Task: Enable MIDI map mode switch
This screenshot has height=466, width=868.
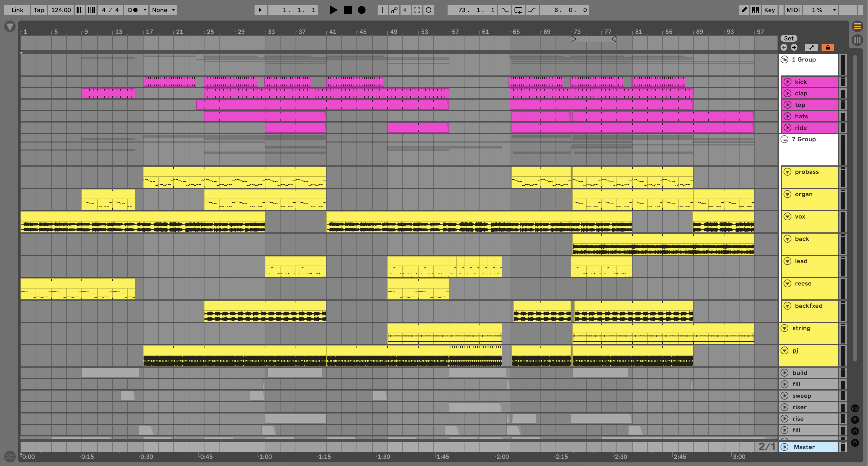Action: 793,10
